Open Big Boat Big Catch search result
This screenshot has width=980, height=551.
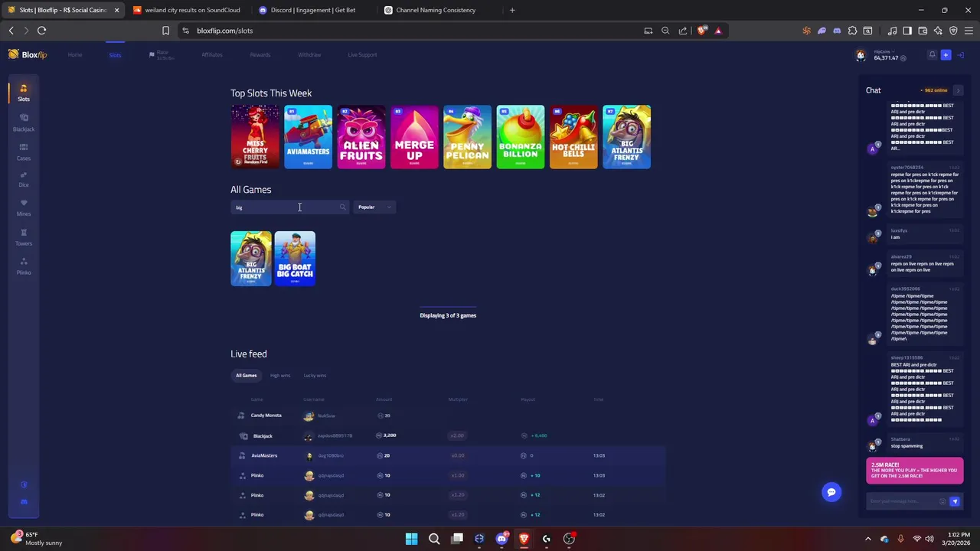click(x=295, y=259)
